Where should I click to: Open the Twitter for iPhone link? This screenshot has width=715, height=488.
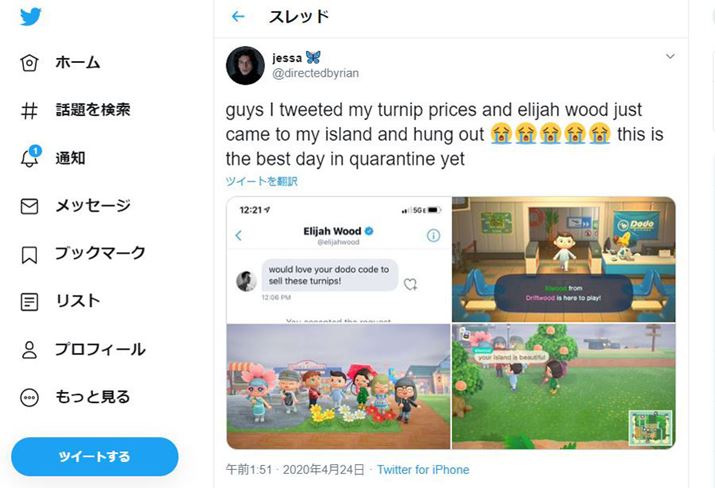point(423,470)
